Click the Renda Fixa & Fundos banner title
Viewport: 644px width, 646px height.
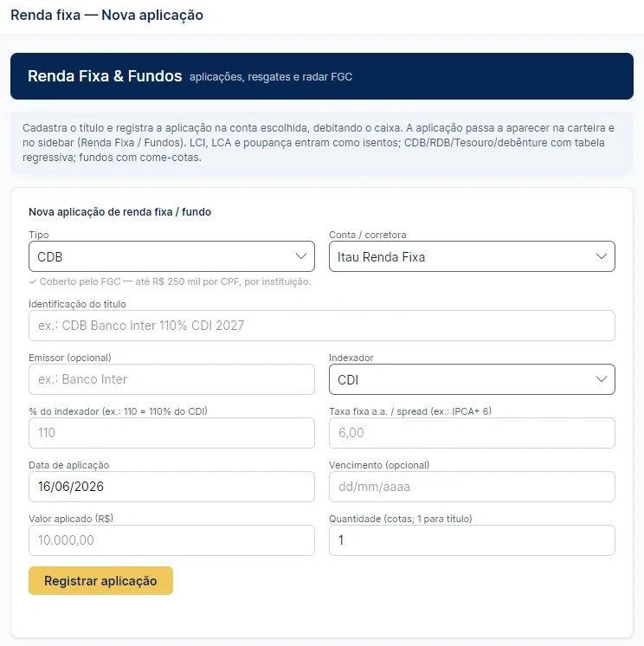pos(105,76)
